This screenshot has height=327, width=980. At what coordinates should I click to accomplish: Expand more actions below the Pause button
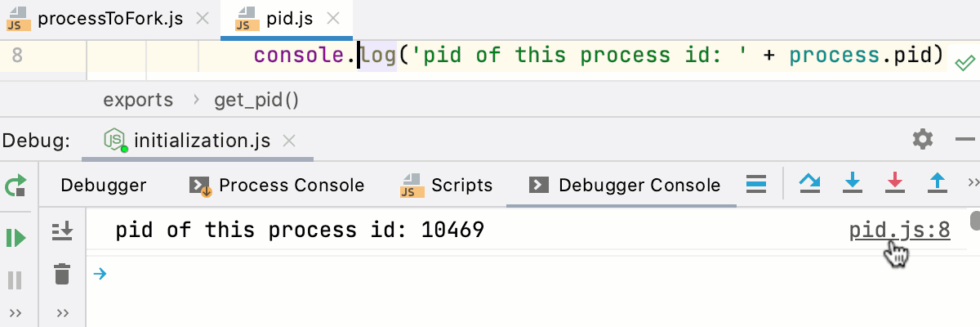(16, 313)
